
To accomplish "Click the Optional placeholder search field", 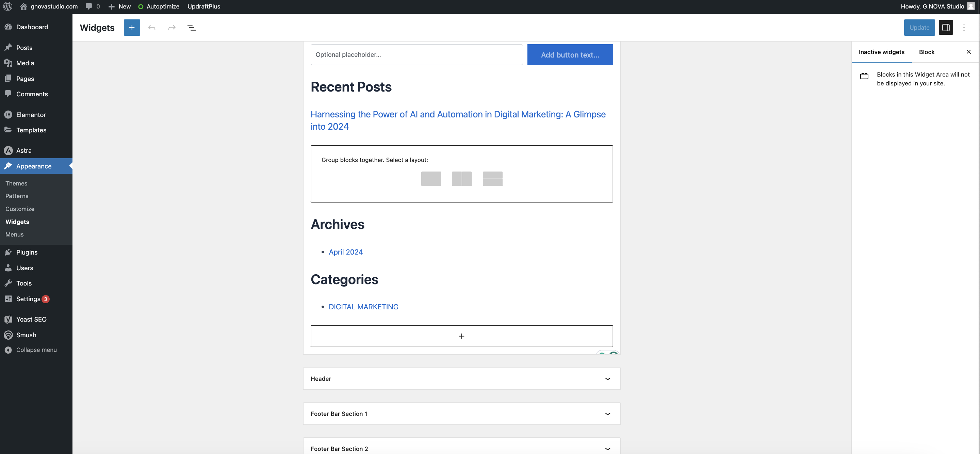I will (x=416, y=55).
